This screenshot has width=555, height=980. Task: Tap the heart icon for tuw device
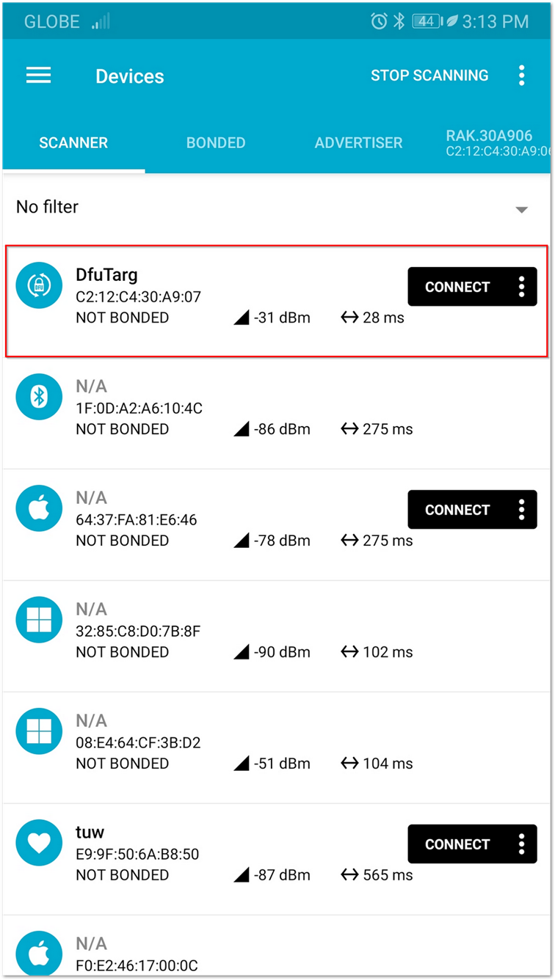tap(40, 844)
